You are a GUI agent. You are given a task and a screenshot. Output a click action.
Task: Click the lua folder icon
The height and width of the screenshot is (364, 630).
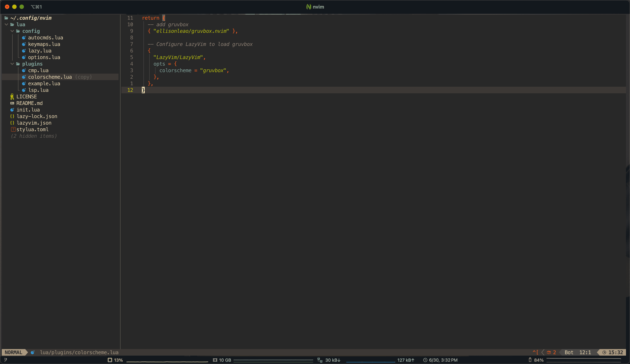coord(12,24)
